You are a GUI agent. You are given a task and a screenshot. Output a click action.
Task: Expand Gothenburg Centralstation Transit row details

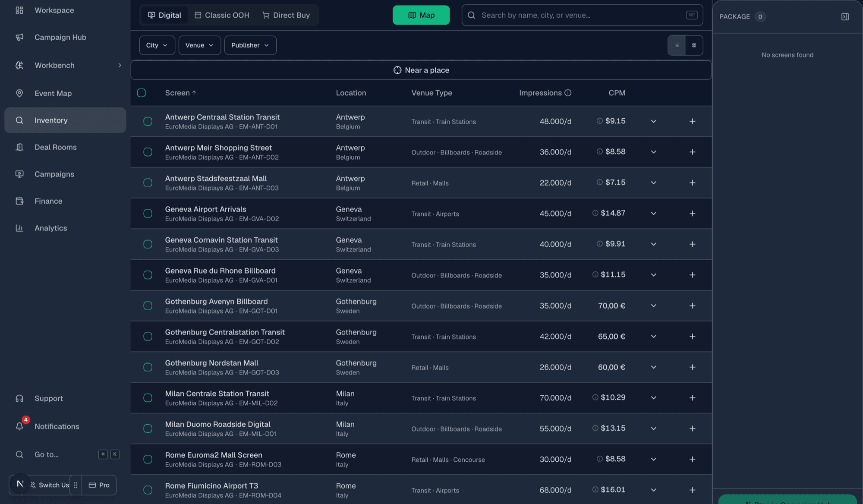coord(653,337)
